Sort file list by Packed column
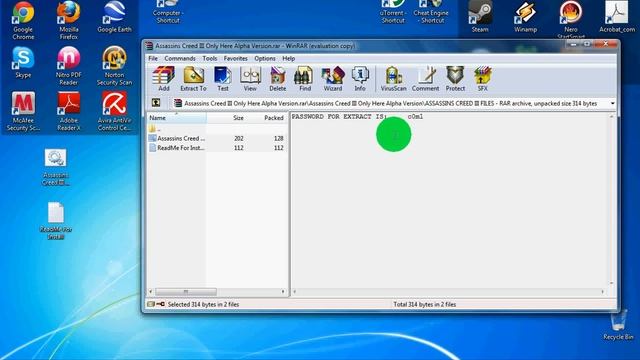Screen dimensions: 640x360 click(267, 118)
